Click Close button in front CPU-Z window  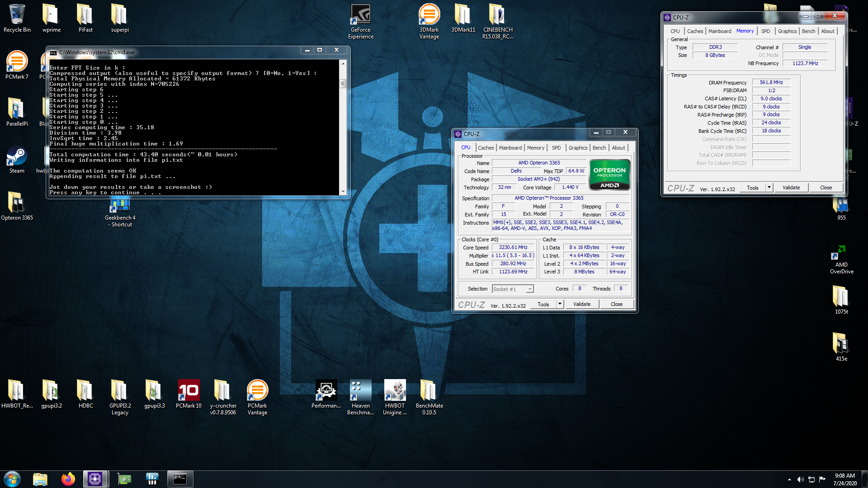(617, 304)
